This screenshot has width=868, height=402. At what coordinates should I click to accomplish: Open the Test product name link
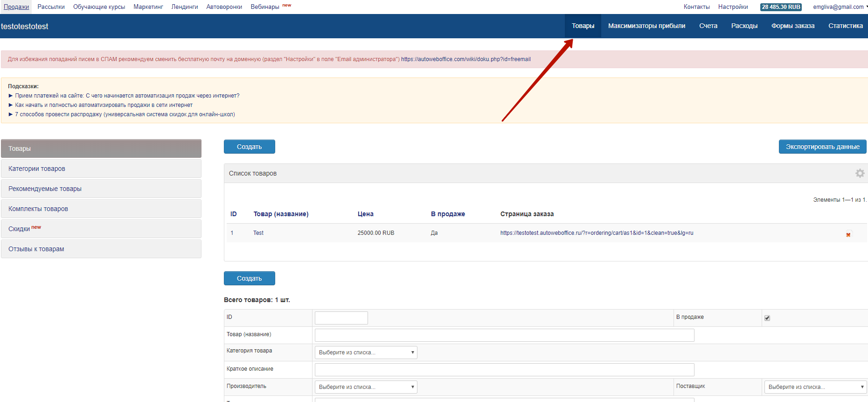[258, 233]
